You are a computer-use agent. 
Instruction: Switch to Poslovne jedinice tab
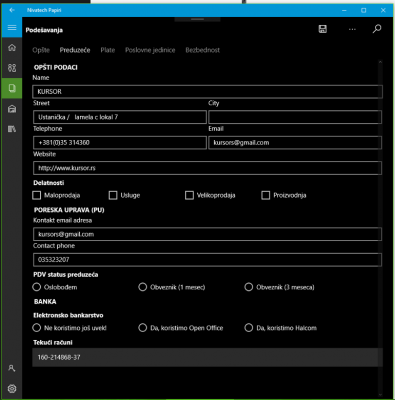coord(150,50)
